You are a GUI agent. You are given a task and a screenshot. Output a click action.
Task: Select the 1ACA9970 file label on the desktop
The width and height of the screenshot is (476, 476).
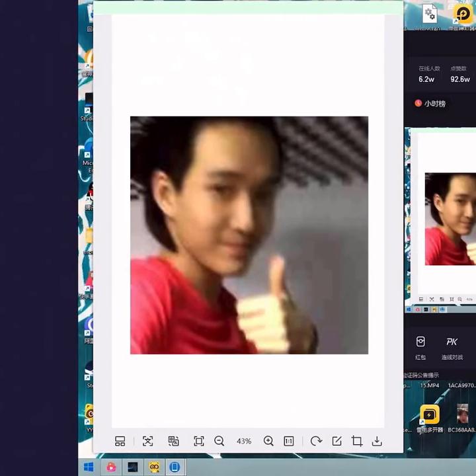coord(461,385)
